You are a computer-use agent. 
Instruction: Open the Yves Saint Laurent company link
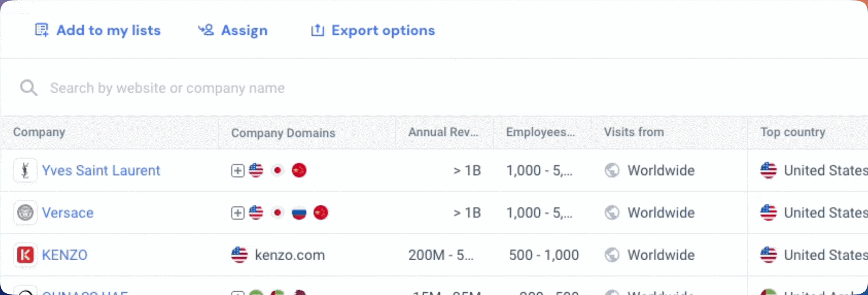101,170
